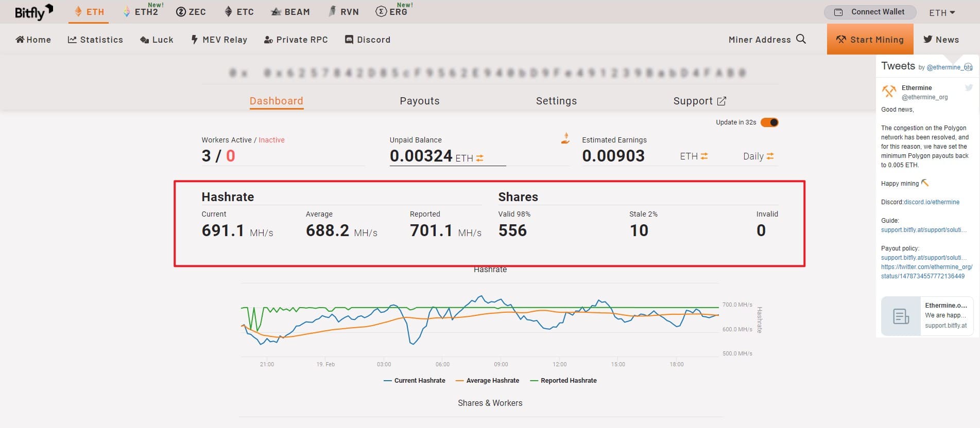Click the blurred miner wallet address

[x=488, y=73]
